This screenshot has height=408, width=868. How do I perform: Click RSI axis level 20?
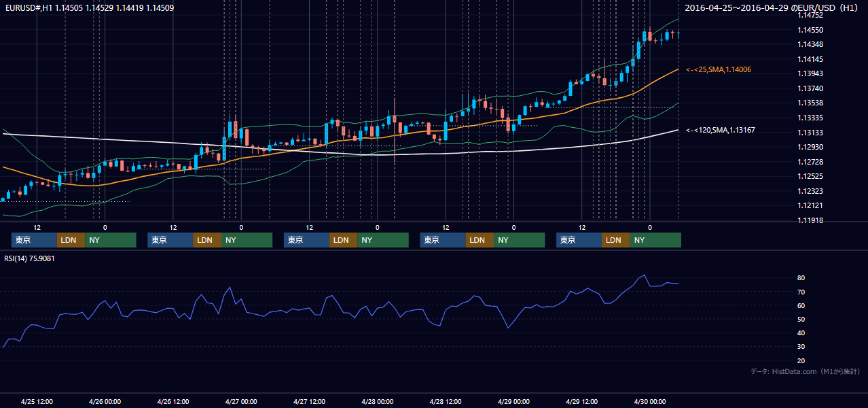coord(801,360)
